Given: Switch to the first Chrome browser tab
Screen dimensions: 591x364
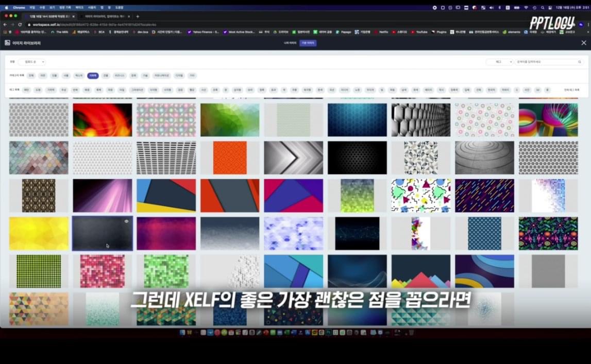Looking at the screenshot, I should pos(49,16).
